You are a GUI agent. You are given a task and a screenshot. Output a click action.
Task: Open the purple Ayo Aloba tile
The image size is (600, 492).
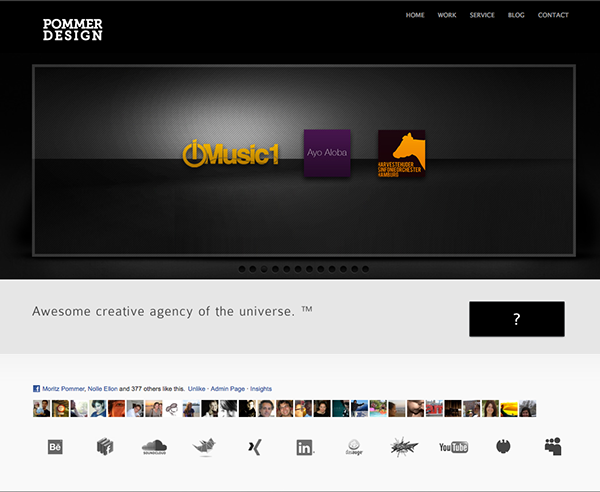pos(327,153)
